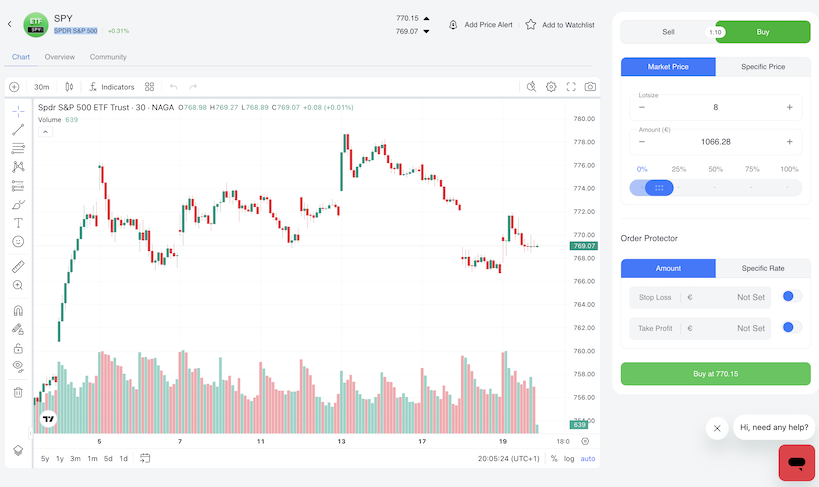Viewport: 819px width, 487px height.
Task: Select the Text annotation tool
Action: pyautogui.click(x=18, y=223)
